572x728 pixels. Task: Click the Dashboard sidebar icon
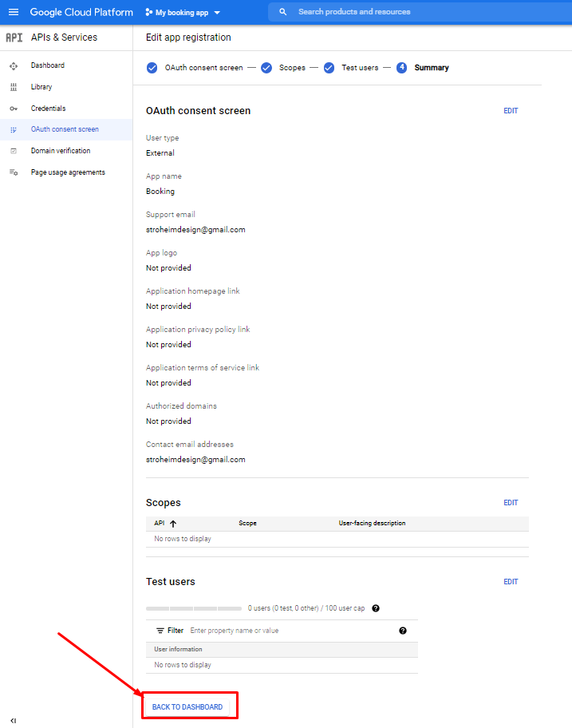[x=14, y=66]
